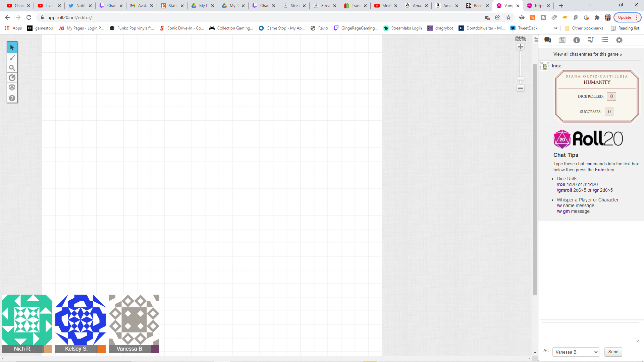Click into the chat message text box
Screen dimensions: 644x362
pos(590,332)
